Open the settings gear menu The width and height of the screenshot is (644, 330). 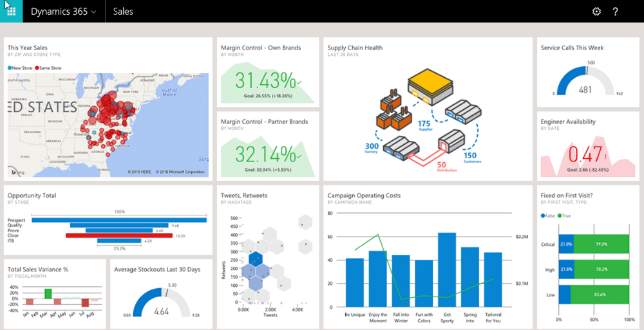(x=596, y=12)
